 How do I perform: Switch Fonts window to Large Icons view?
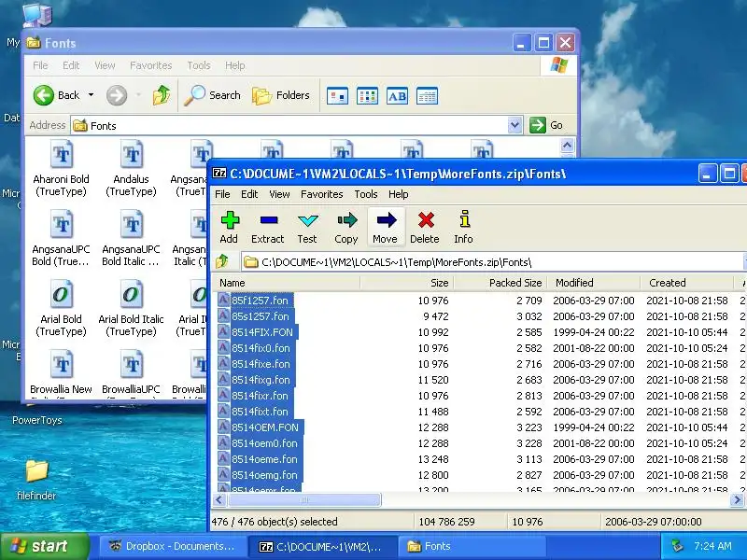click(x=337, y=96)
